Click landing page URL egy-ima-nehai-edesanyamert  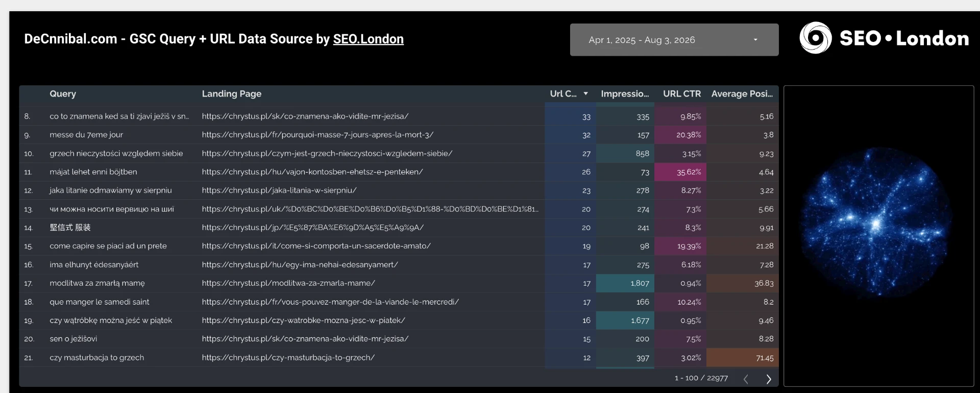coord(300,265)
